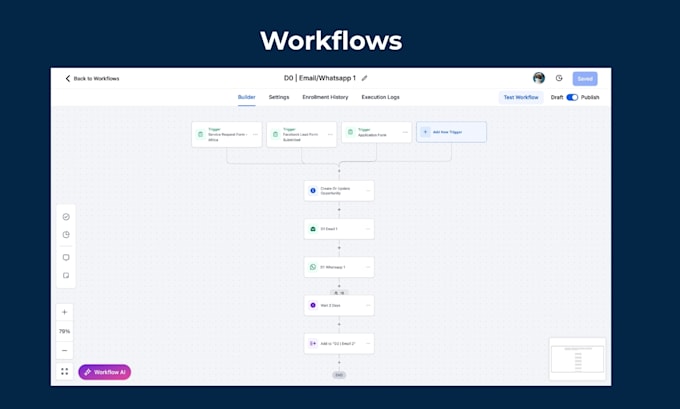Click the Add to D2 Email 2 icon
Screen dimensions: 680x409
point(313,343)
